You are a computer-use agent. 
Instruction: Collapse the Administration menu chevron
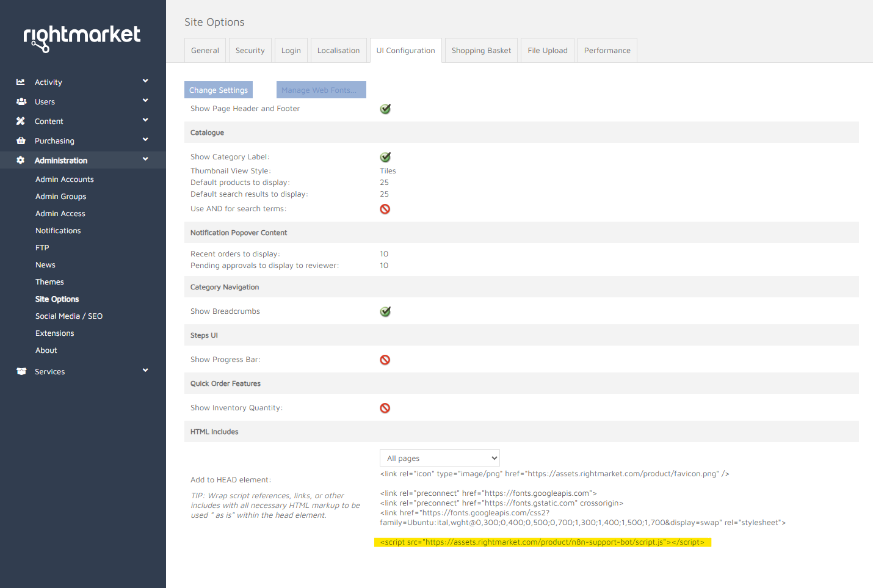click(145, 159)
